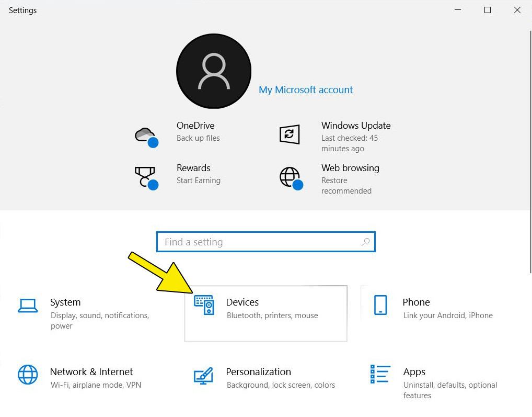
Task: Maximize the Settings window
Action: point(487,10)
